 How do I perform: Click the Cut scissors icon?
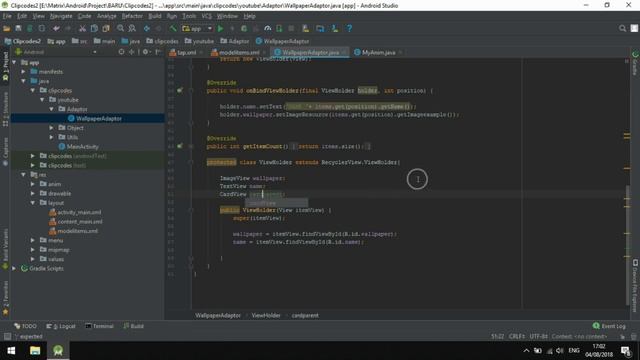pos(82,29)
